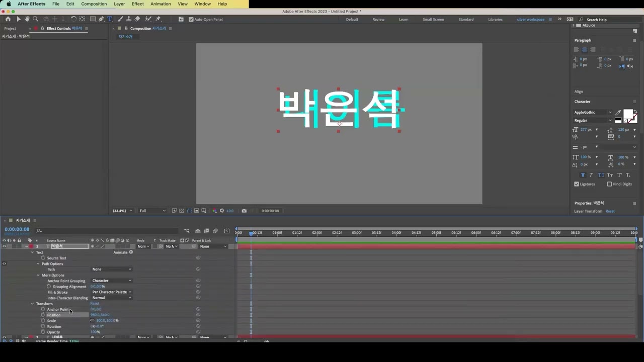Screen dimensions: 644x362
Task: Toggle the Auto-Open Panel checkbox
Action: [191, 19]
